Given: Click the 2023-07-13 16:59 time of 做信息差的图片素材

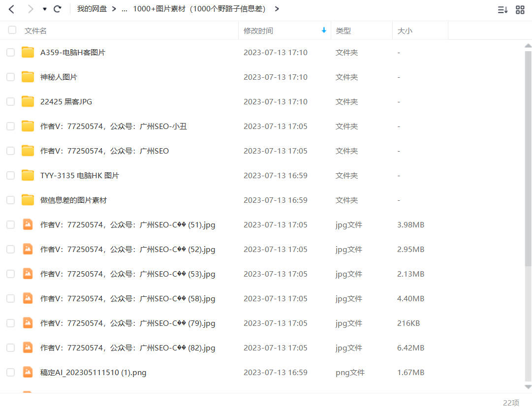Looking at the screenshot, I should click(276, 200).
